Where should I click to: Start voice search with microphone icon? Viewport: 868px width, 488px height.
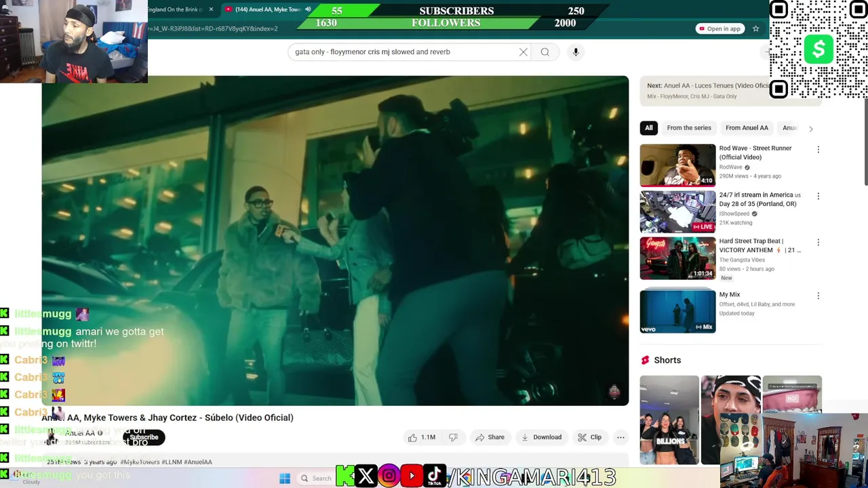coord(576,52)
